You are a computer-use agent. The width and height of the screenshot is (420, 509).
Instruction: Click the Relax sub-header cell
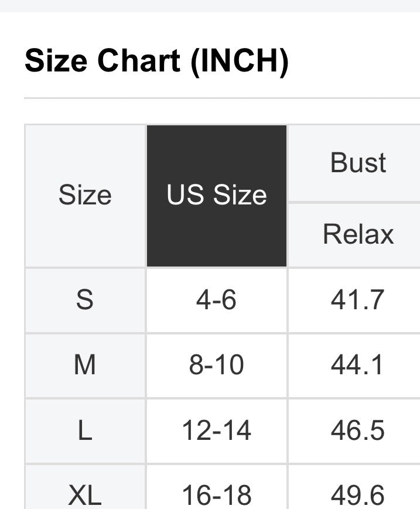(x=358, y=234)
